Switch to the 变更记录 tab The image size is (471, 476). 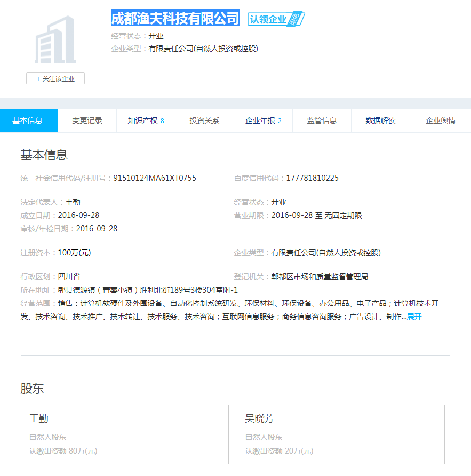(87, 120)
